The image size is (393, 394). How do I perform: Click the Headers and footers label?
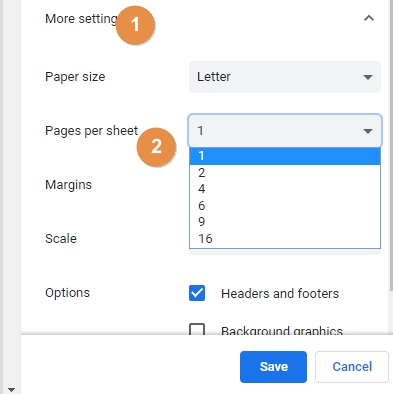point(280,293)
